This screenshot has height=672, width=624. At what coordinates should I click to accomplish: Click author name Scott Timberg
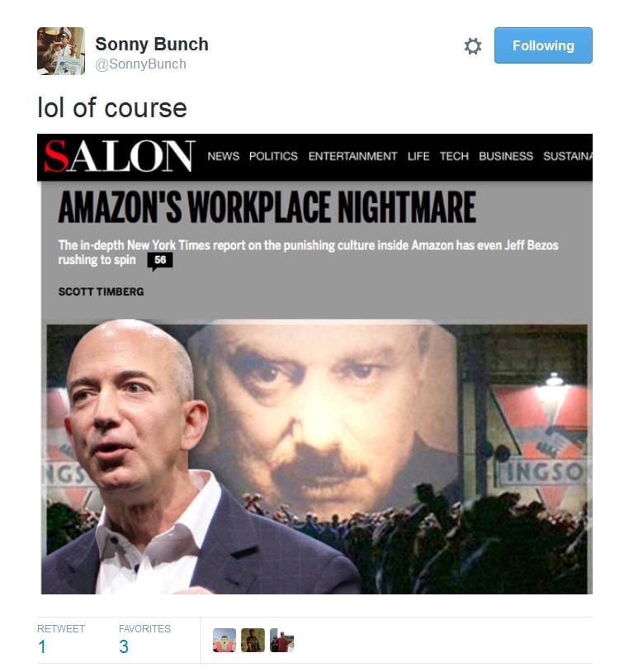tap(102, 292)
